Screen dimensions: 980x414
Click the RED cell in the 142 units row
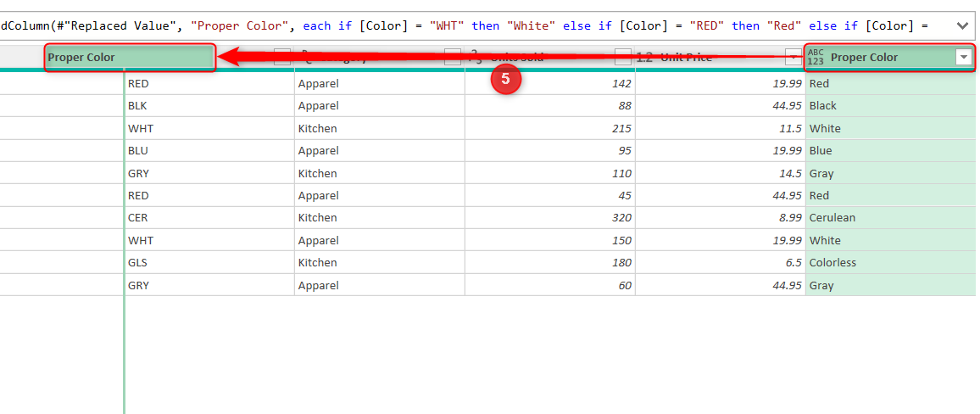(x=209, y=83)
